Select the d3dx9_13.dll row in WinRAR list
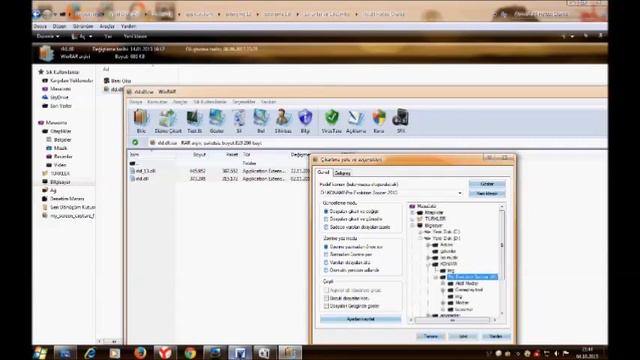The width and height of the screenshot is (640, 360). [x=220, y=171]
